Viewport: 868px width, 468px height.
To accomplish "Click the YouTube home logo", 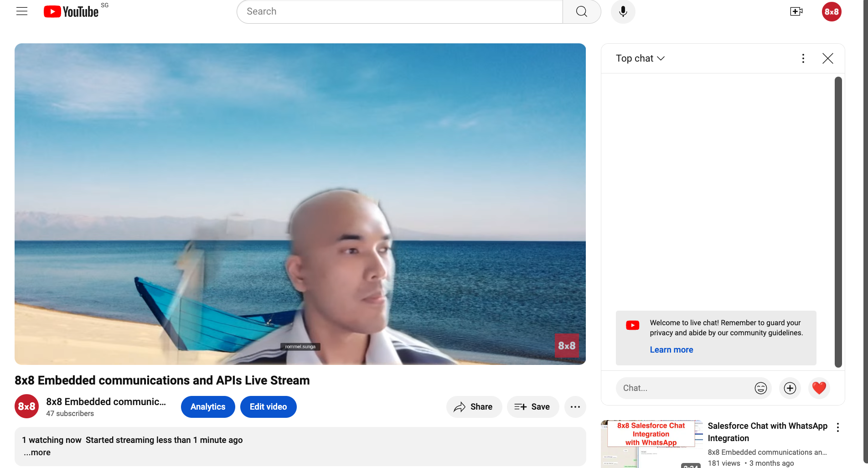I will (x=71, y=11).
